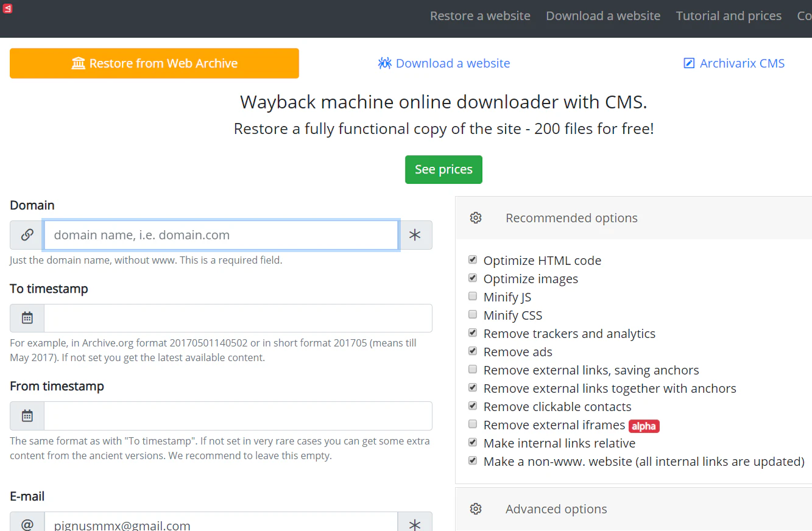The image size is (812, 531).
Task: Select the Restore from Web Archive tab
Action: (154, 63)
